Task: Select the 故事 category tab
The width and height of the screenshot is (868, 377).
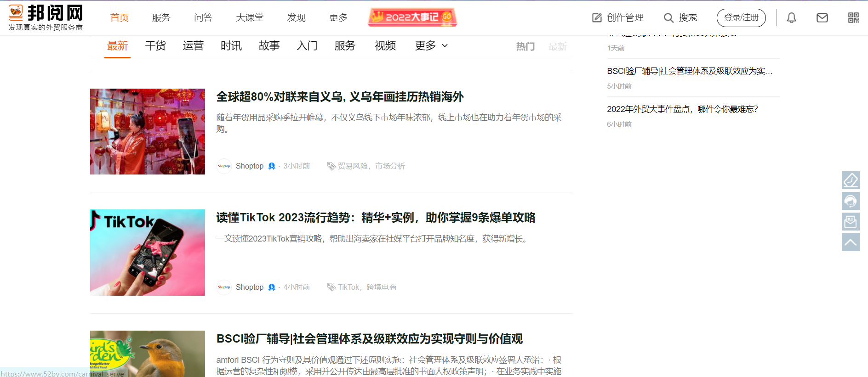Action: click(x=269, y=45)
